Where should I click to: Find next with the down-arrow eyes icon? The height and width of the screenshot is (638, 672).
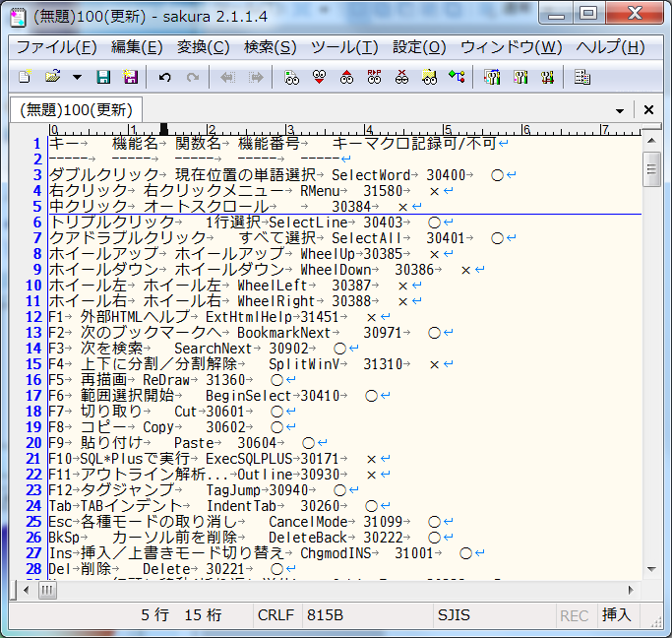(x=320, y=77)
